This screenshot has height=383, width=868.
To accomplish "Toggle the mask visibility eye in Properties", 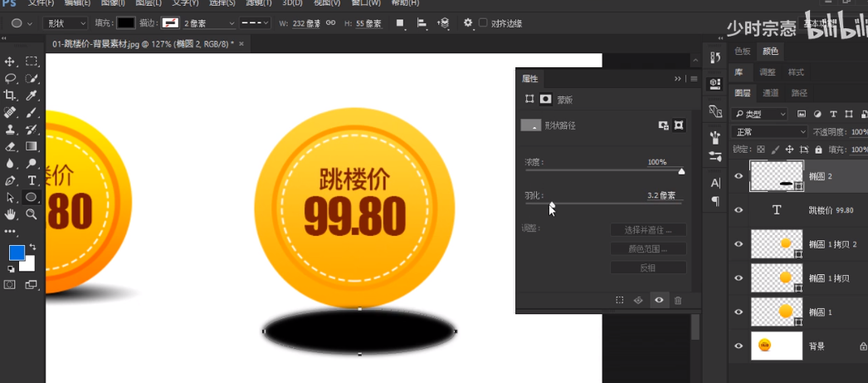I will pyautogui.click(x=659, y=300).
